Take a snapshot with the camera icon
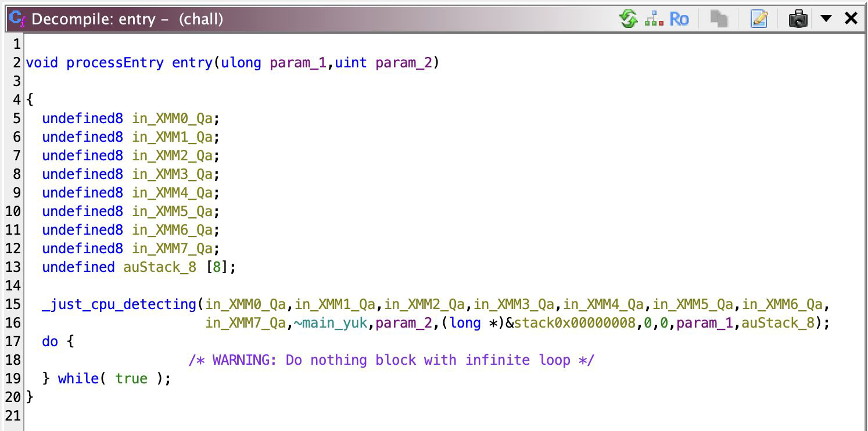The height and width of the screenshot is (431, 868). pyautogui.click(x=798, y=19)
